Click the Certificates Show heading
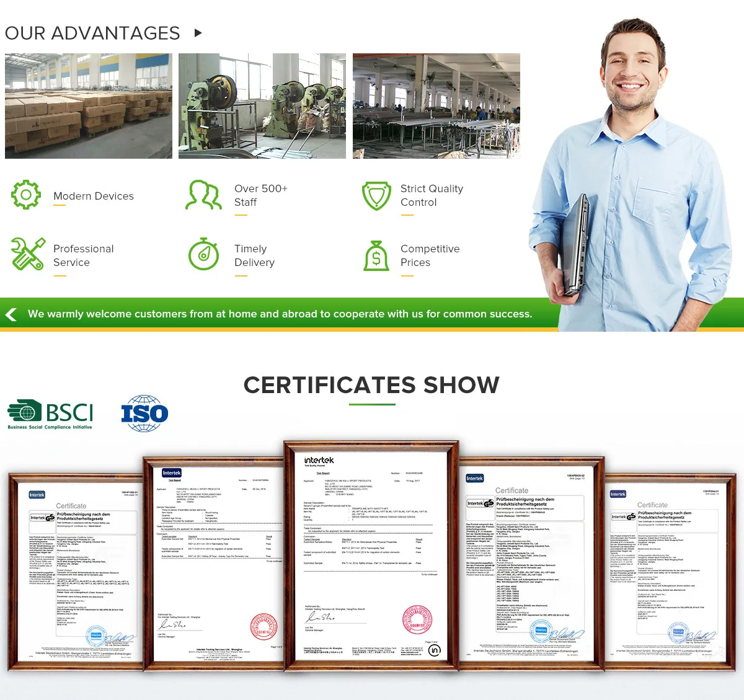Image resolution: width=744 pixels, height=700 pixels. point(371,385)
